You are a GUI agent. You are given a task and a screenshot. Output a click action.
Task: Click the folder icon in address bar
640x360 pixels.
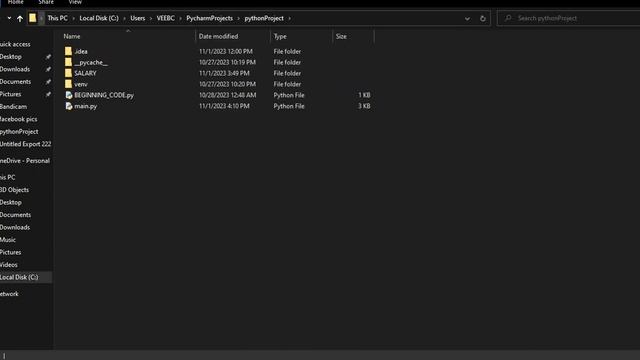(x=32, y=18)
